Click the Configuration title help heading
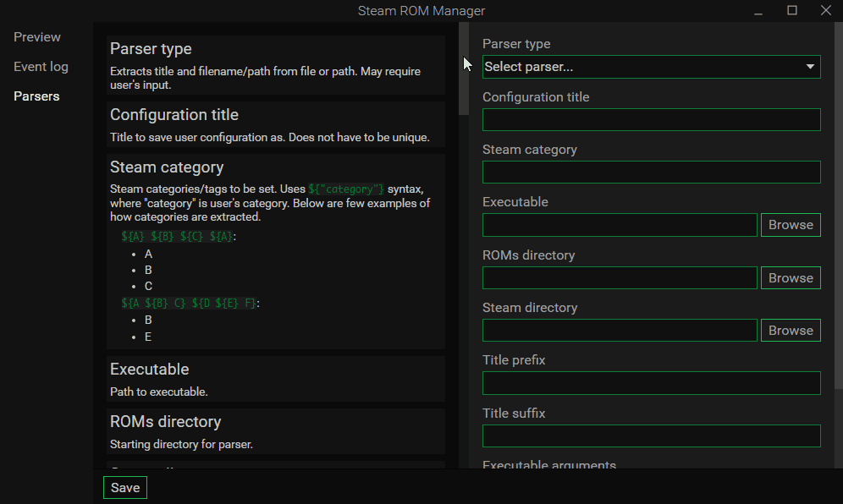843x504 pixels. tap(174, 114)
